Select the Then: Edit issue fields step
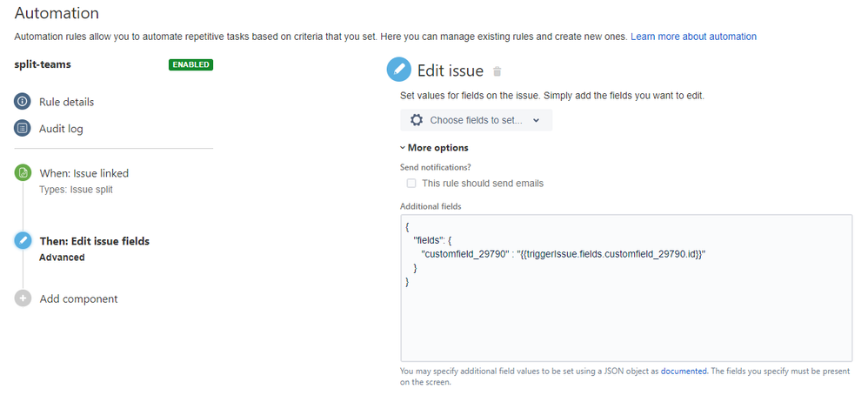 [x=95, y=241]
